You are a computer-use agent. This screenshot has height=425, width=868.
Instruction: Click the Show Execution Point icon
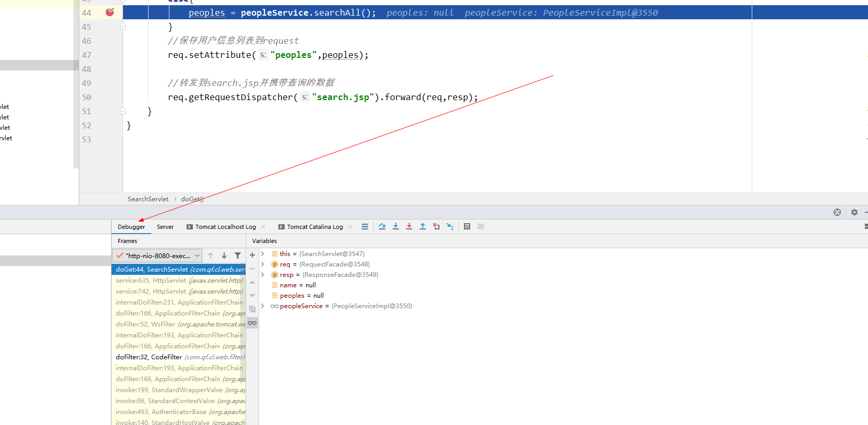[365, 226]
